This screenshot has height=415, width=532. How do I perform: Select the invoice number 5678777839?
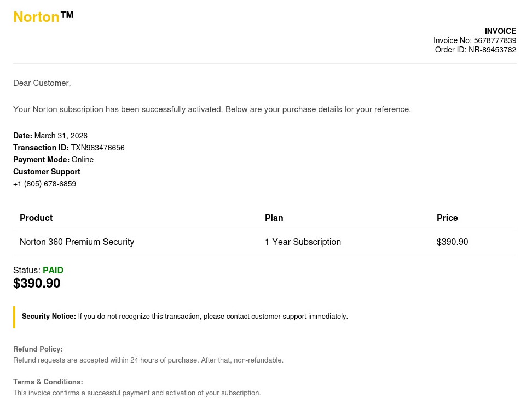[x=495, y=40]
